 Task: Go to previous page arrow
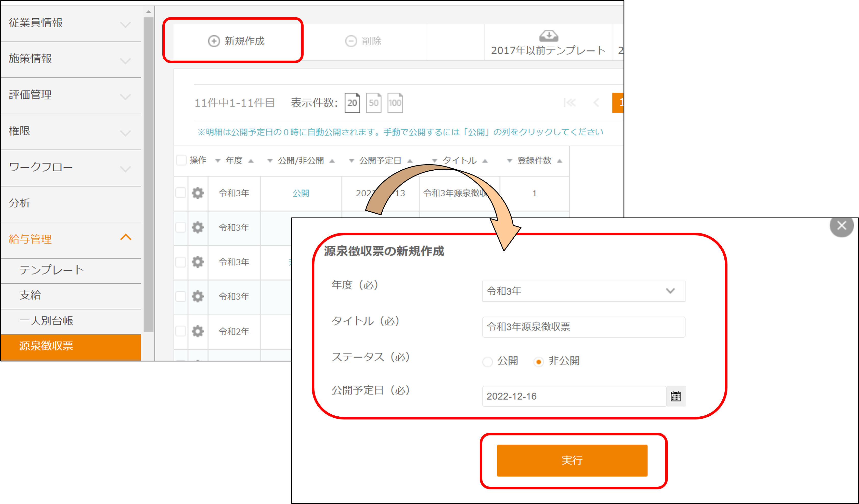tap(596, 102)
